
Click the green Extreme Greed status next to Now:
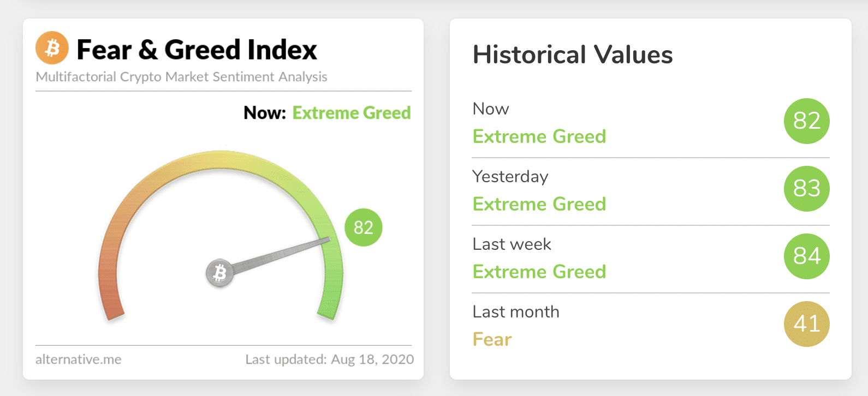352,113
